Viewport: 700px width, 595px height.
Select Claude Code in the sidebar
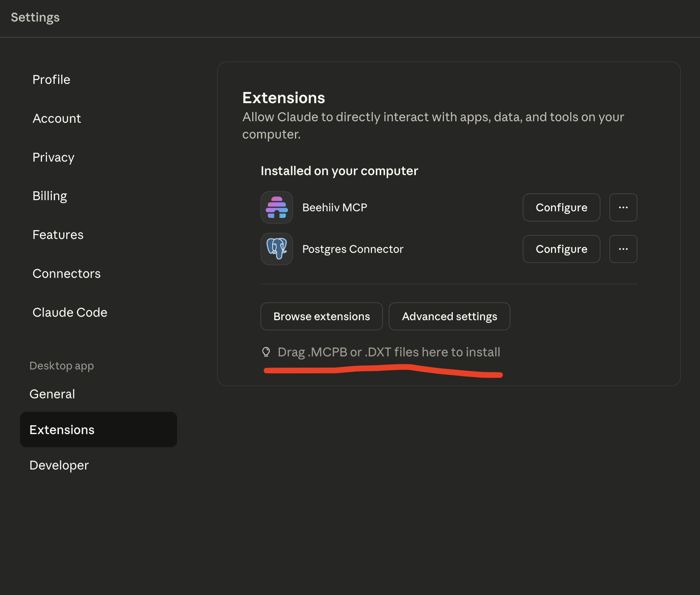point(70,313)
